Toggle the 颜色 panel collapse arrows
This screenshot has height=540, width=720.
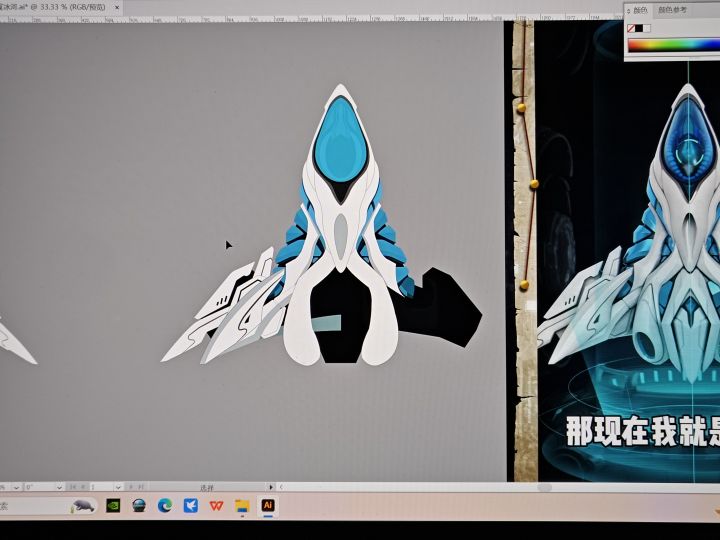click(x=629, y=11)
